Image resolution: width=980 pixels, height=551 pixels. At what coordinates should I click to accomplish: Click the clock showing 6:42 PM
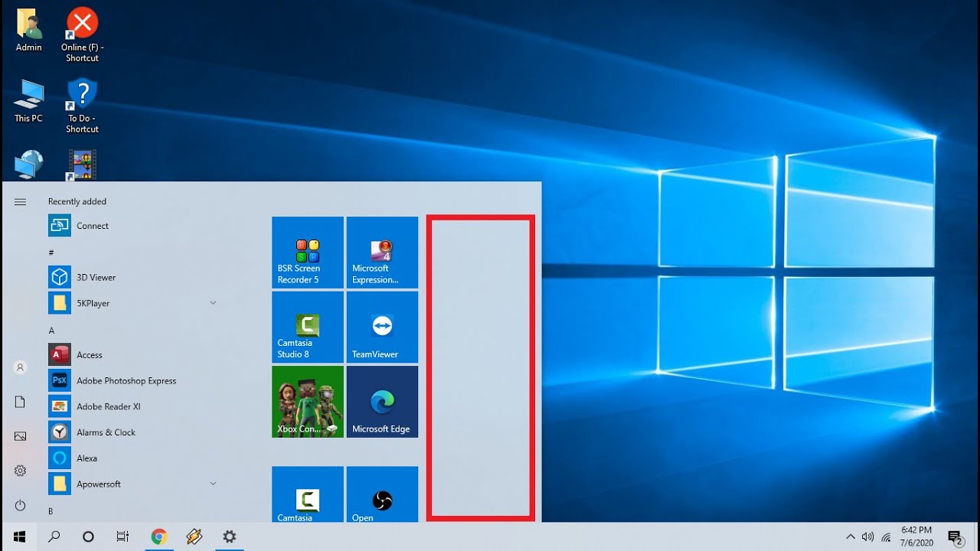pyautogui.click(x=916, y=536)
